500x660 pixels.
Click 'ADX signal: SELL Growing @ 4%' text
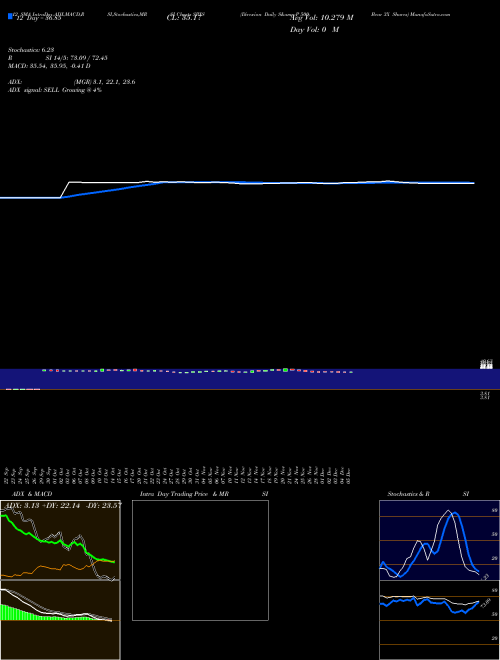coord(55,90)
